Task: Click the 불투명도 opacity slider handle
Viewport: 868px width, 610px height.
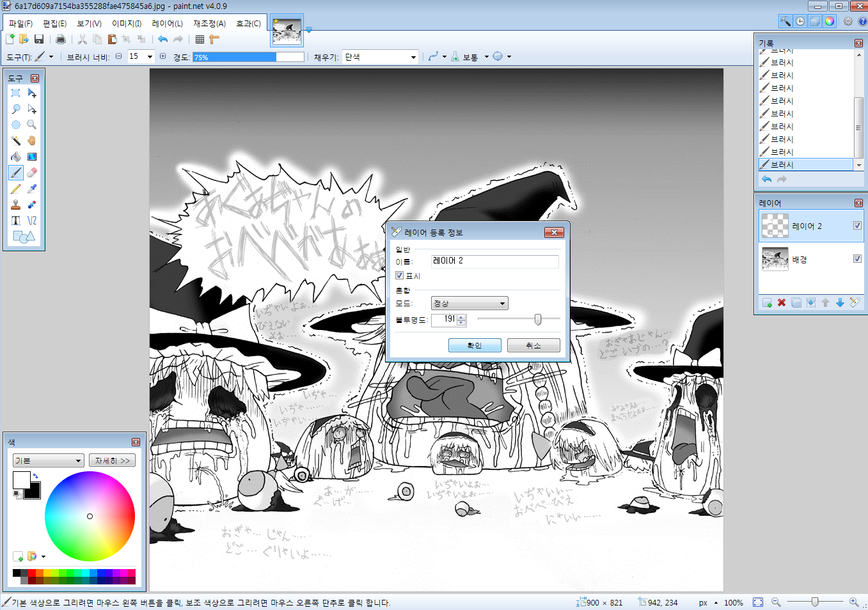Action: tap(538, 319)
